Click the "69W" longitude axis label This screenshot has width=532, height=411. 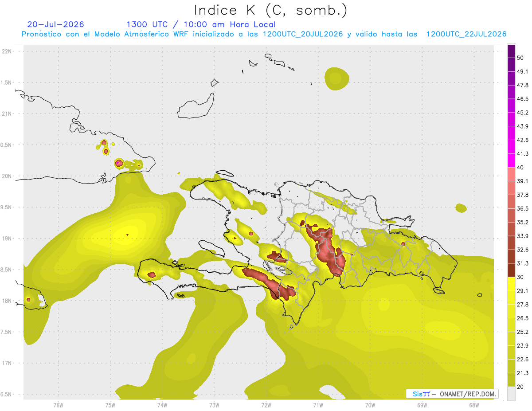(x=422, y=405)
